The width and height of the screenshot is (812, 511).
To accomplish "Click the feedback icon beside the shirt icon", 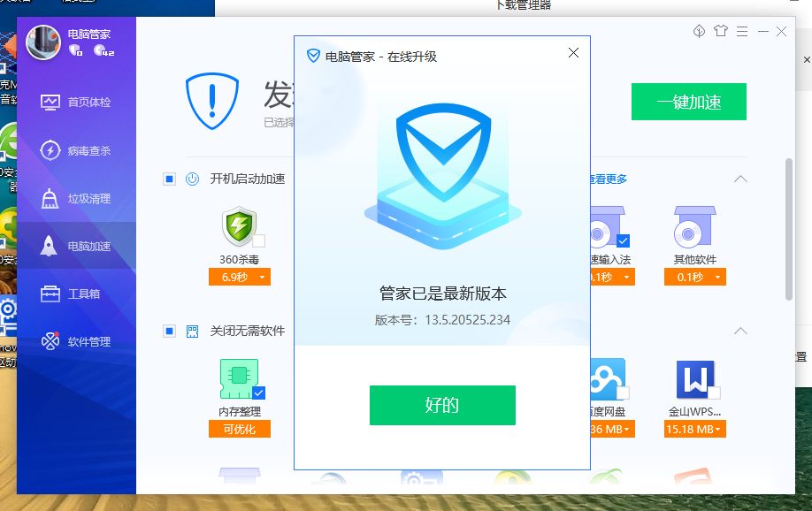I will coord(699,31).
